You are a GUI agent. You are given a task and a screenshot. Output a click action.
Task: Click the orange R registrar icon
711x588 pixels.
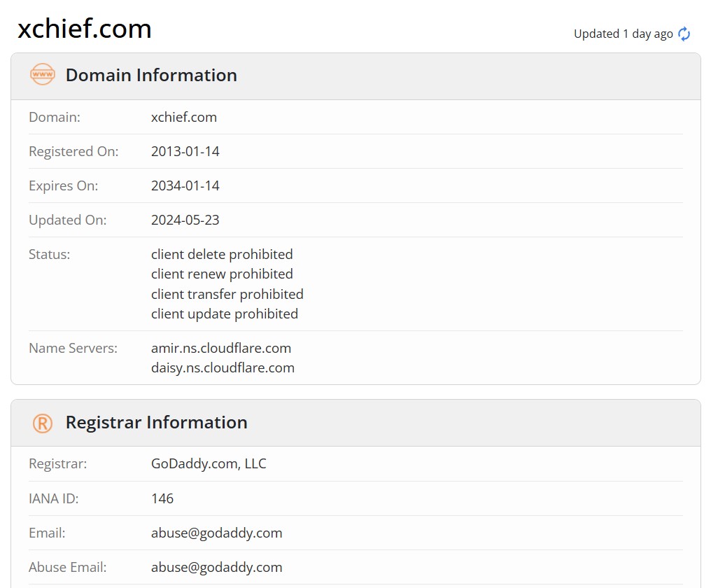[x=43, y=423]
